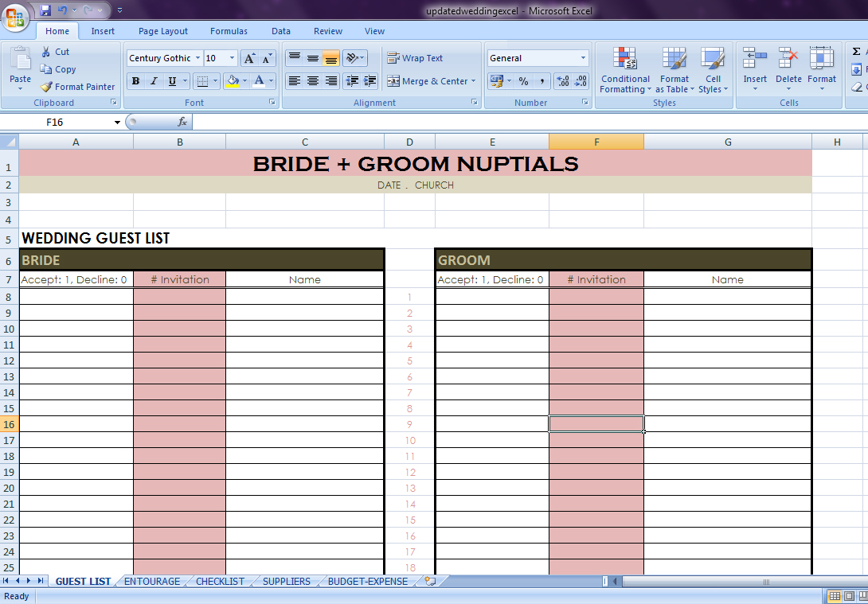Switch to the View ribbon tab
Screen dimensions: 868x604
click(375, 31)
